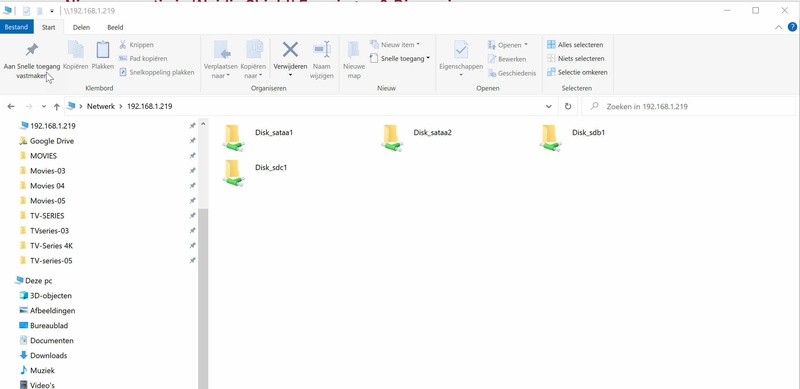This screenshot has width=800, height=389.
Task: Click 192.168.1.219 in the address breadcrumb
Action: tap(149, 107)
